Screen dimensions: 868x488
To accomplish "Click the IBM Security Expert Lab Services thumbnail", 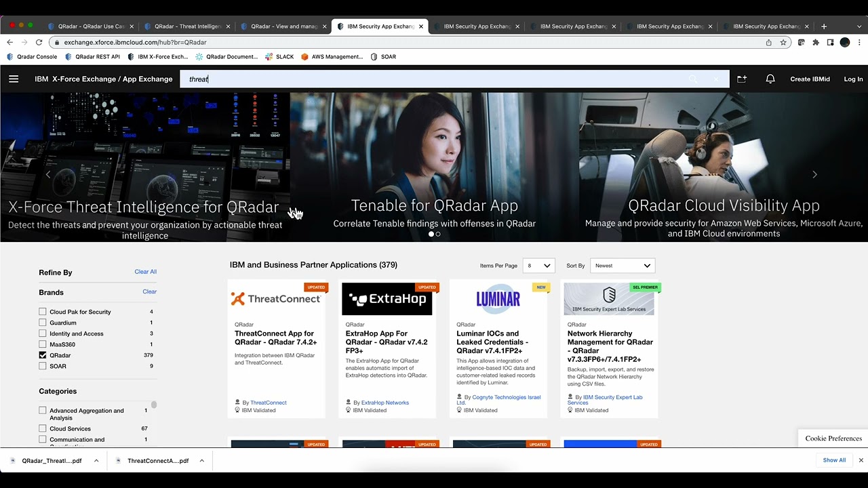I will [x=609, y=299].
